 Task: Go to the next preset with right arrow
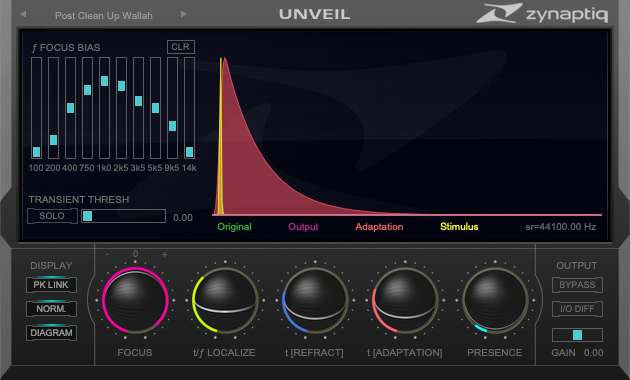pos(184,14)
